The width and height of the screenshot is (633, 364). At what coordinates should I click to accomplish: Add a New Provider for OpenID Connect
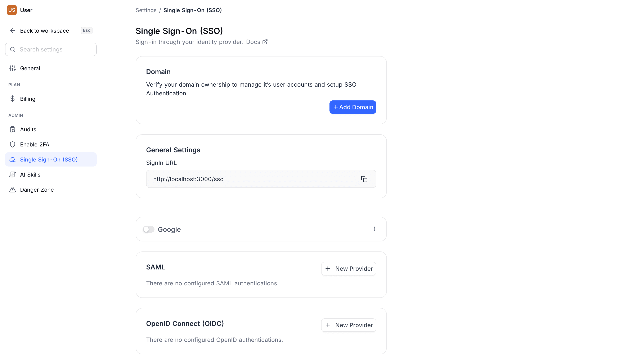[x=349, y=325]
